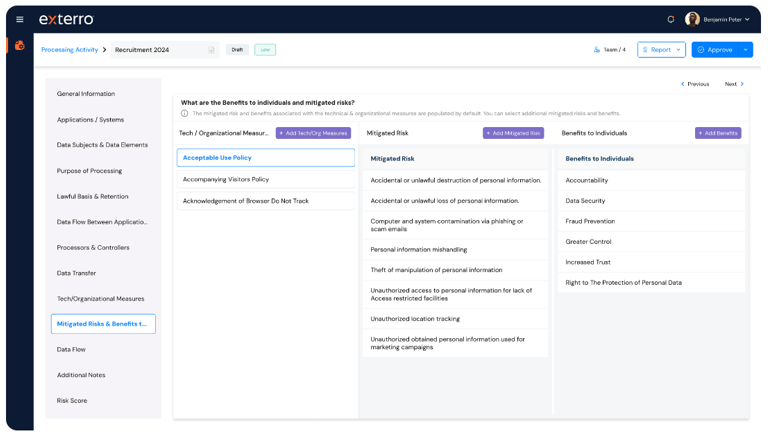Click the notifications bell icon
Screen dimensions: 768x436
[671, 19]
